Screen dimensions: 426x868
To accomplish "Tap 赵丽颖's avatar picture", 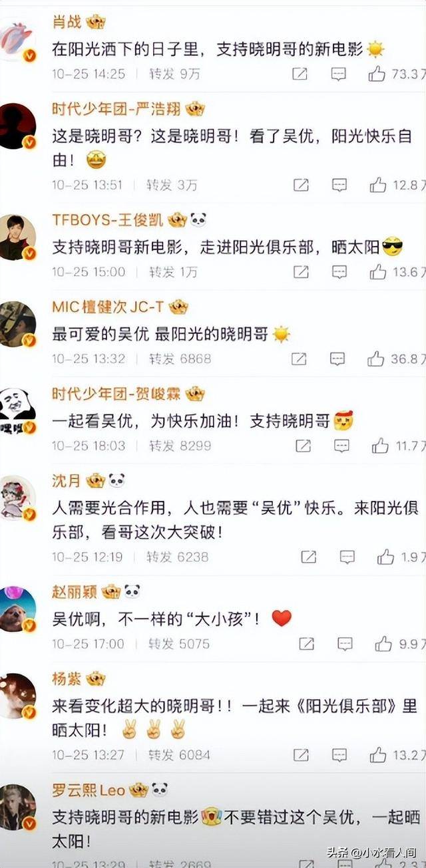I will [17, 609].
